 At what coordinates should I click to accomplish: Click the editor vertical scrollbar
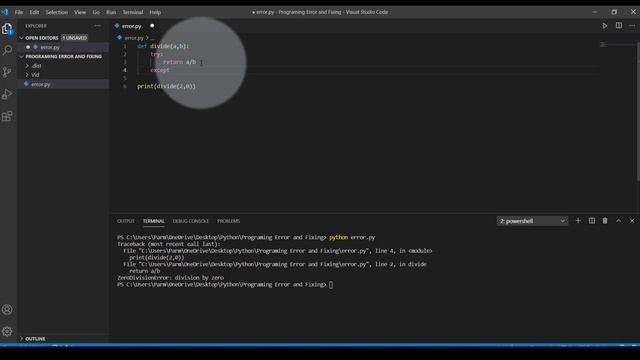pos(638,112)
